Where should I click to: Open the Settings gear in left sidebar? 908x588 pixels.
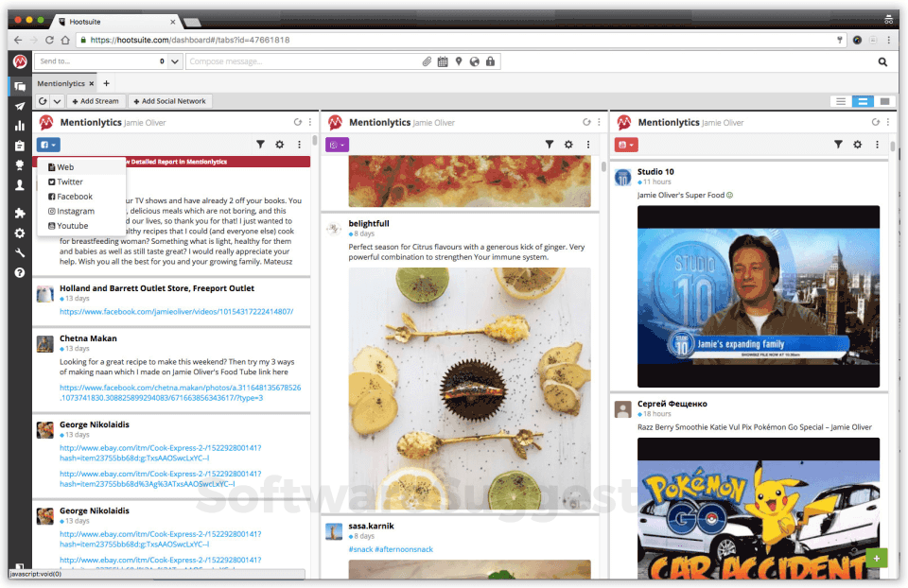20,233
